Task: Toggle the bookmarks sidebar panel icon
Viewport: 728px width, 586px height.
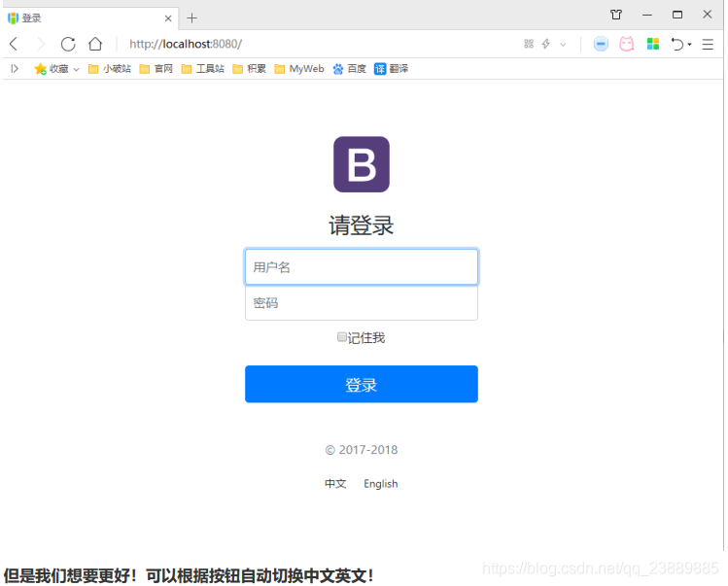Action: pos(15,69)
